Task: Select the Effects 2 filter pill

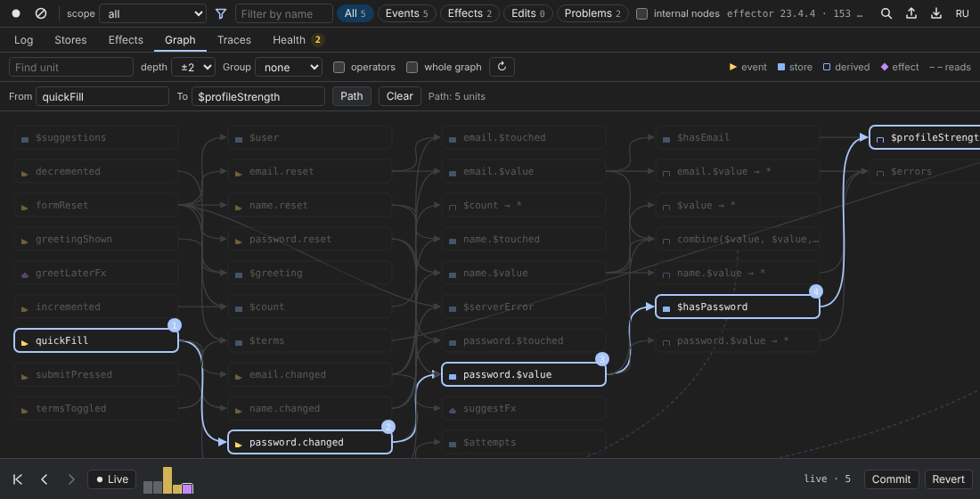Action: coord(470,13)
